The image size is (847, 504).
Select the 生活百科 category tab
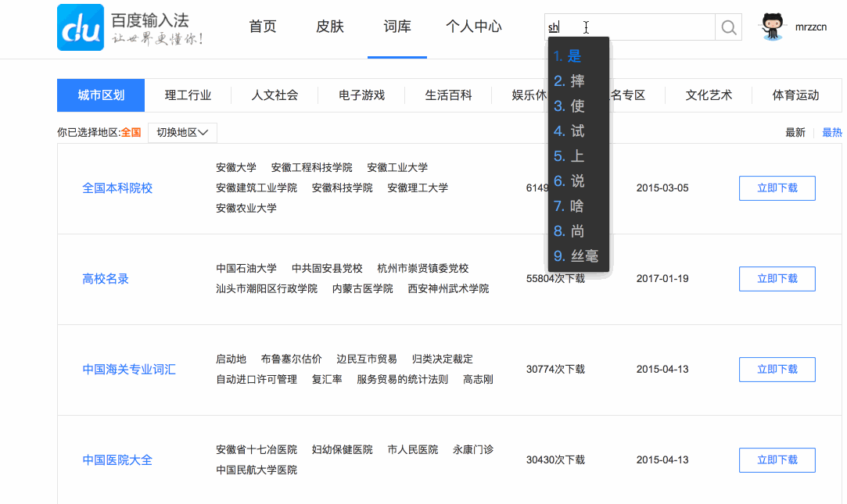pyautogui.click(x=448, y=95)
